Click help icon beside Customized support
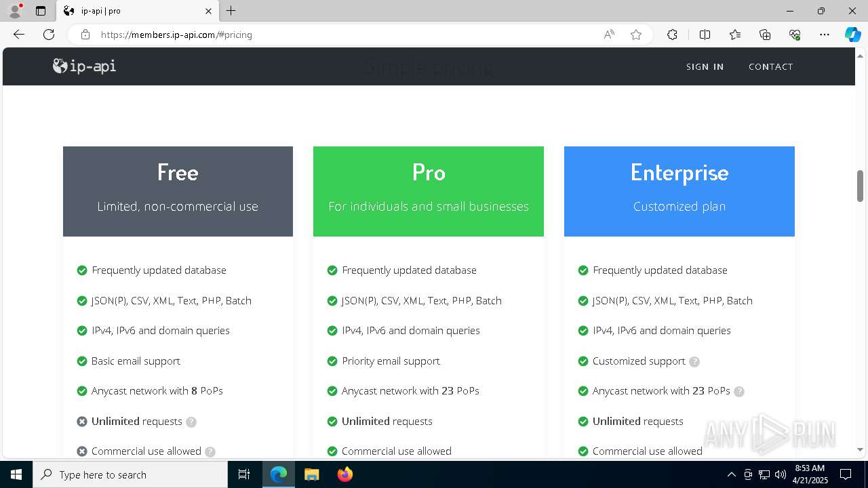This screenshot has height=488, width=868. pos(694,362)
